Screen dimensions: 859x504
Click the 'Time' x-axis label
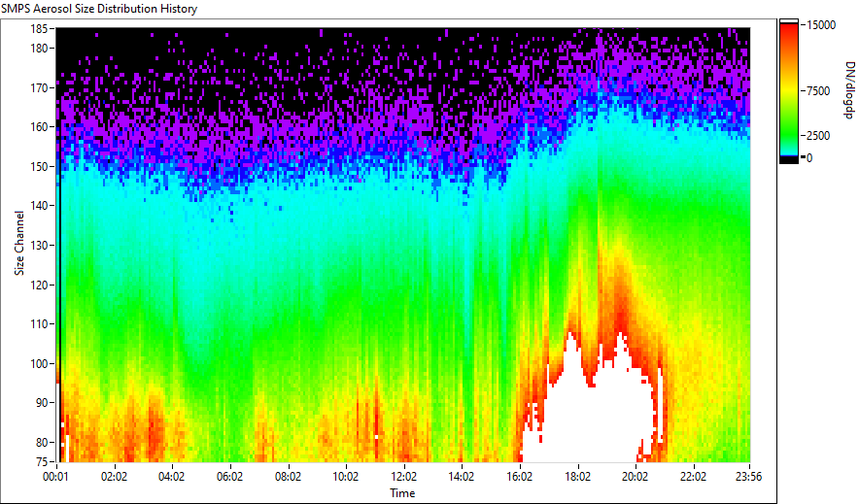pyautogui.click(x=402, y=493)
